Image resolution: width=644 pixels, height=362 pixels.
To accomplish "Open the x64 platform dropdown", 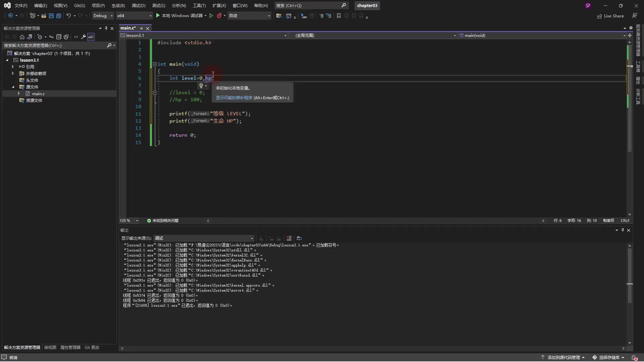I will coord(134,16).
